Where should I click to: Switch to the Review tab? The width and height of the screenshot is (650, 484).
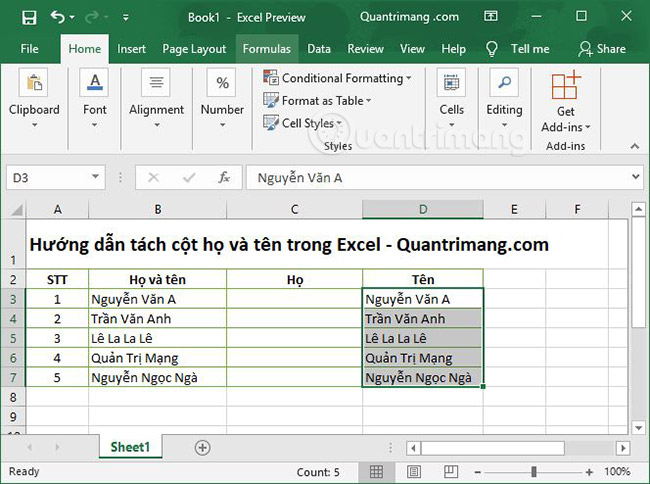(x=365, y=49)
